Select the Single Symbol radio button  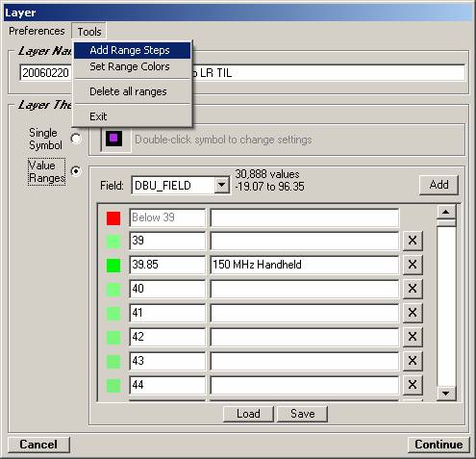tap(76, 139)
